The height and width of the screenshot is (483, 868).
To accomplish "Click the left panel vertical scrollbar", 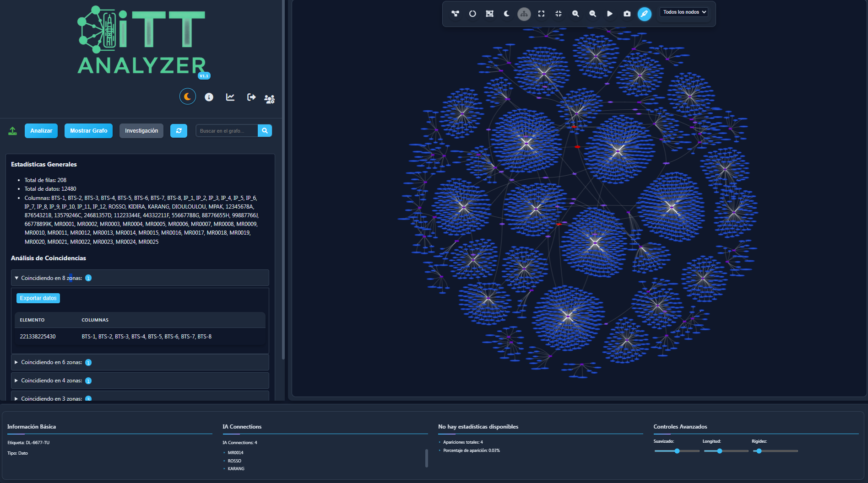I will [283, 179].
